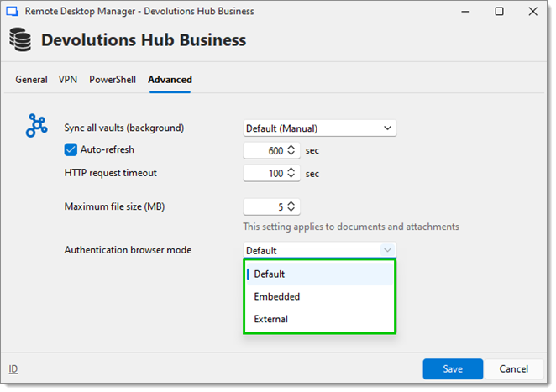
Task: Click the blue sync nodes icon
Action: (36, 125)
